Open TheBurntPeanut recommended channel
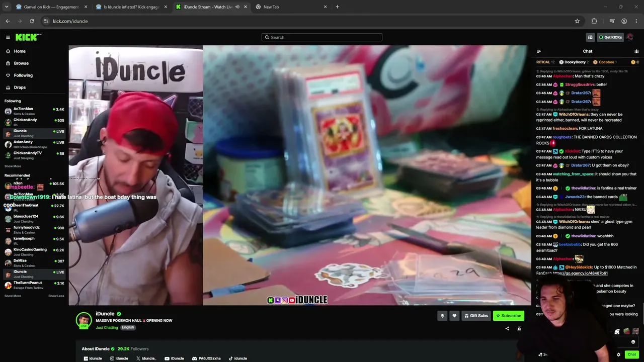The width and height of the screenshot is (644, 362). tap(34, 285)
